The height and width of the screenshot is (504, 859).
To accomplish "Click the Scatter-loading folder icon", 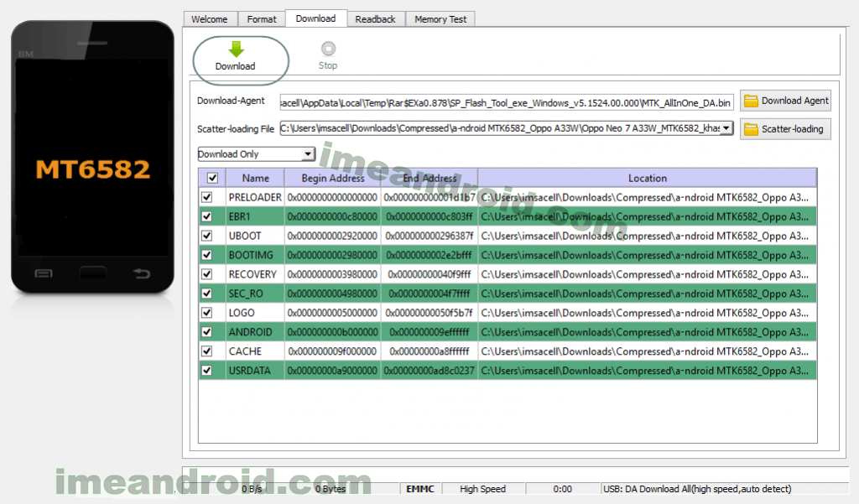I will click(x=751, y=129).
